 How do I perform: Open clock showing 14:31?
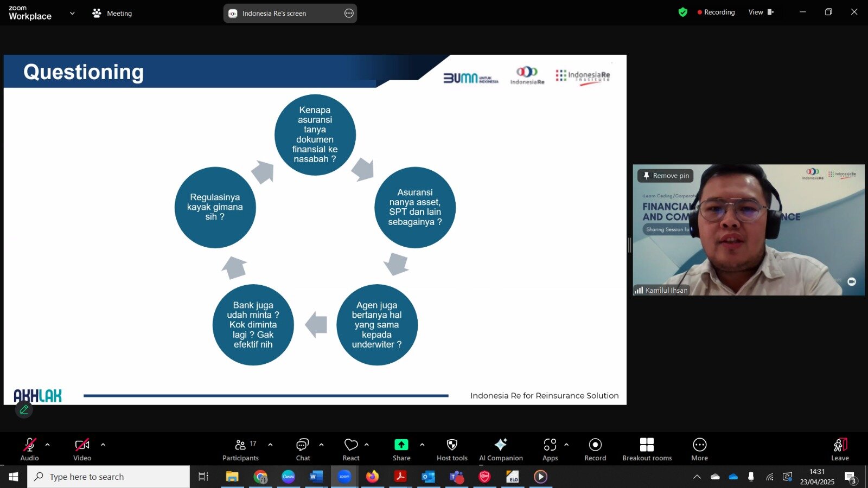click(x=817, y=477)
